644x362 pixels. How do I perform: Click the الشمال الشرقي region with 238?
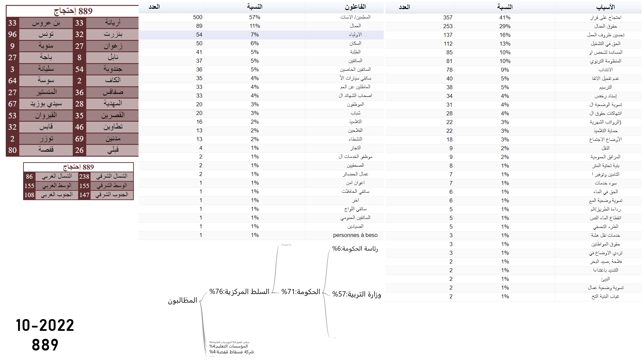coord(112,176)
